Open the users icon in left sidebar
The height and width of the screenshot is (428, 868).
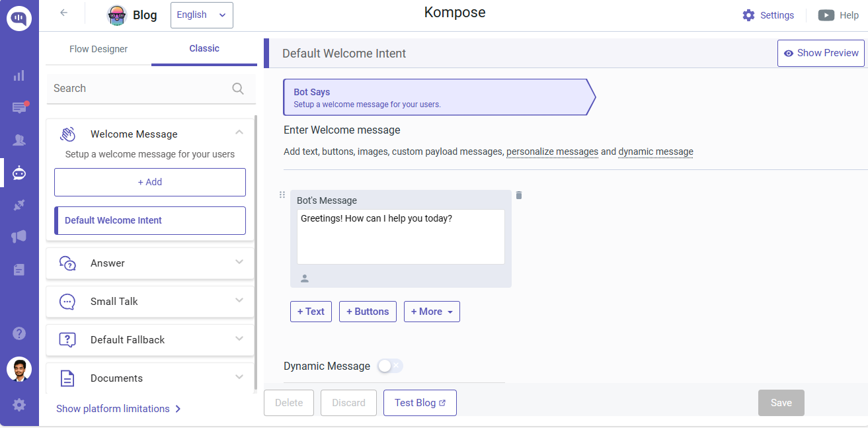[x=19, y=140]
